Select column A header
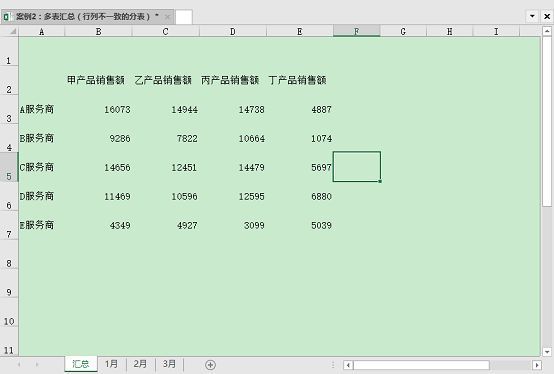Screen dimensions: 554x374 (42, 31)
